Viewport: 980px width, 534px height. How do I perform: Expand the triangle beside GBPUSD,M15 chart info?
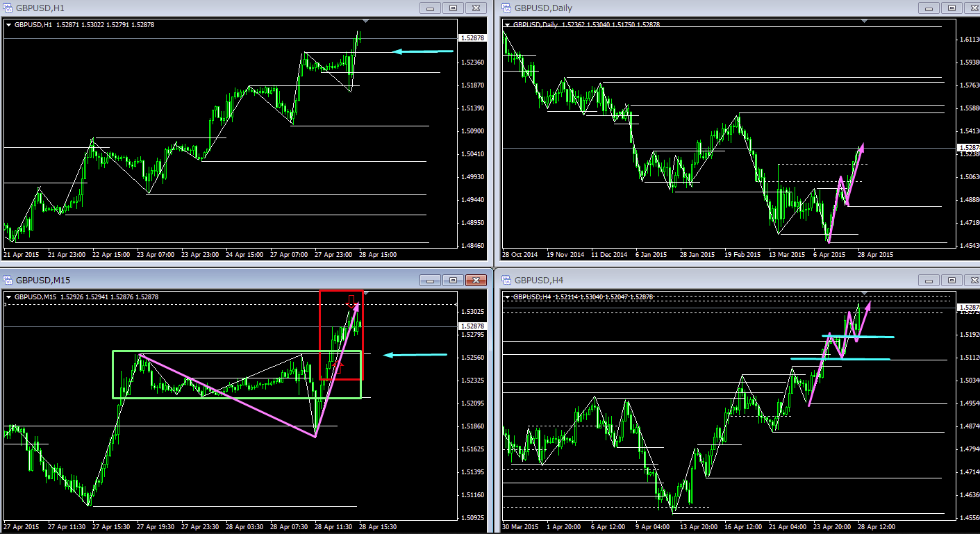pyautogui.click(x=9, y=297)
